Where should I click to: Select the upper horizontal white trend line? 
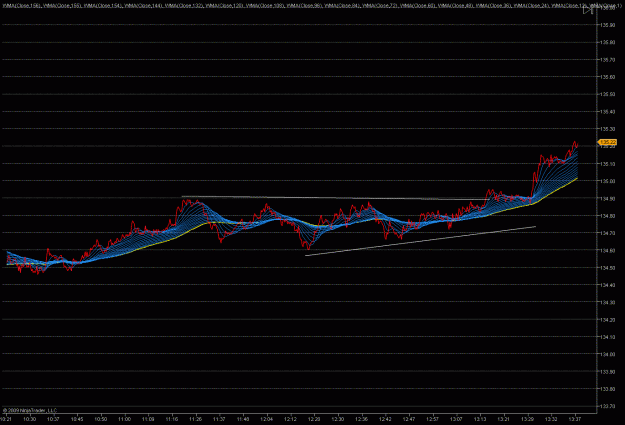click(x=335, y=198)
